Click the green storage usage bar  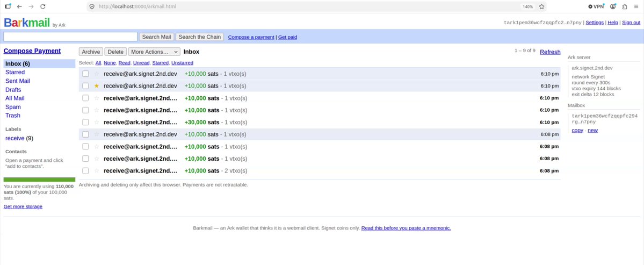(39, 180)
